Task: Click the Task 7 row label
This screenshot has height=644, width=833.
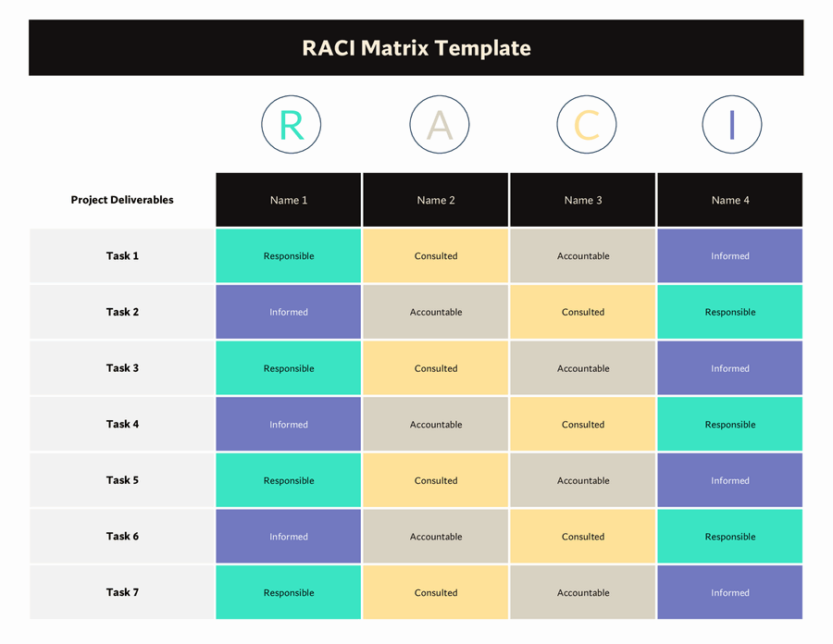Action: tap(121, 592)
